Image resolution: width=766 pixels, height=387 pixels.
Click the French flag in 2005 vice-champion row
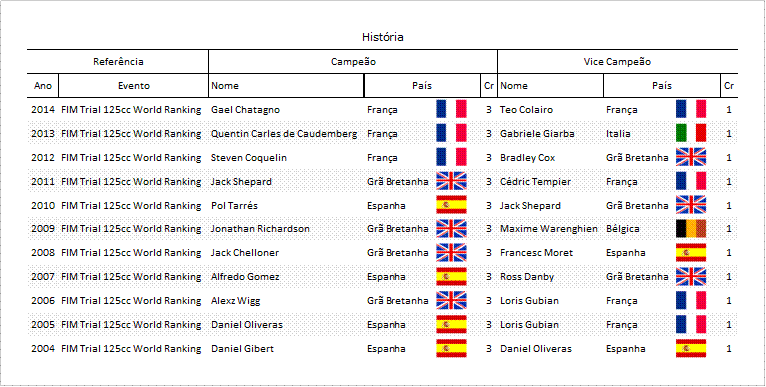click(691, 324)
